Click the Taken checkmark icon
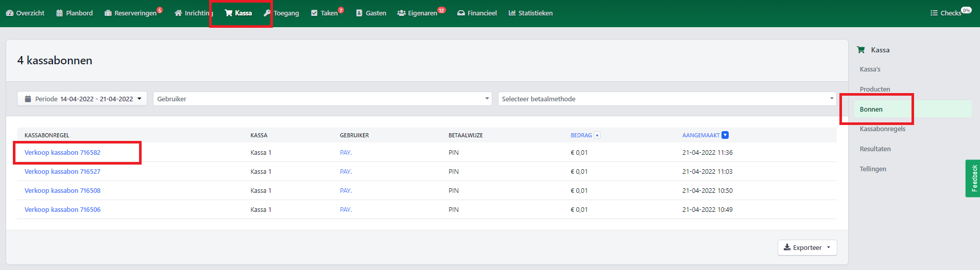This screenshot has width=980, height=270. tap(314, 13)
